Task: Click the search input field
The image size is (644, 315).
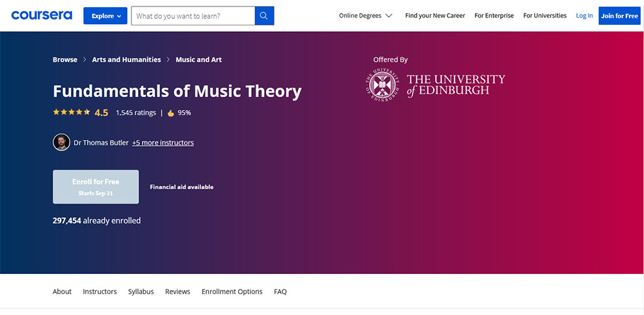Action: tap(193, 16)
